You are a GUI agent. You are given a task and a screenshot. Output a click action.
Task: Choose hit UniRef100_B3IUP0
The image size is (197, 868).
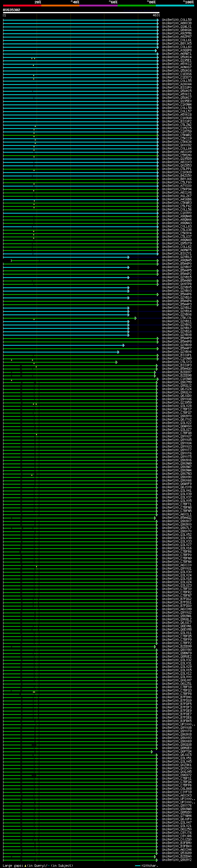pyautogui.click(x=176, y=88)
